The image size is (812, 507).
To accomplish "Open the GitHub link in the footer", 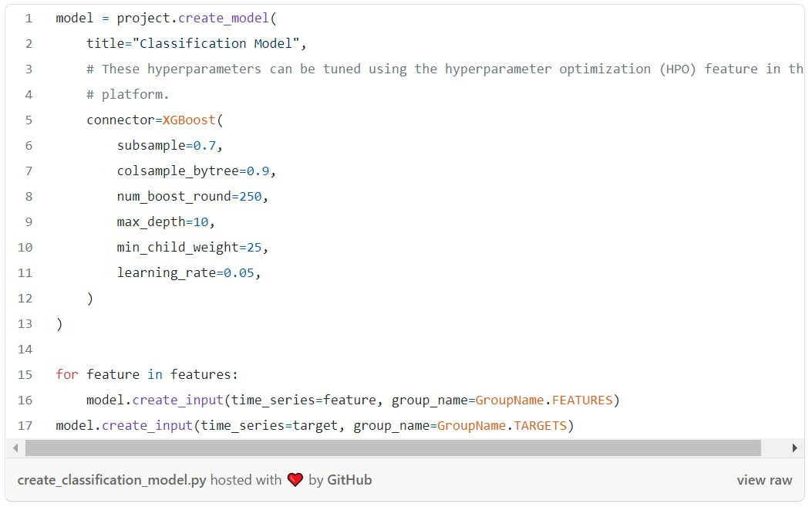I will point(351,479).
